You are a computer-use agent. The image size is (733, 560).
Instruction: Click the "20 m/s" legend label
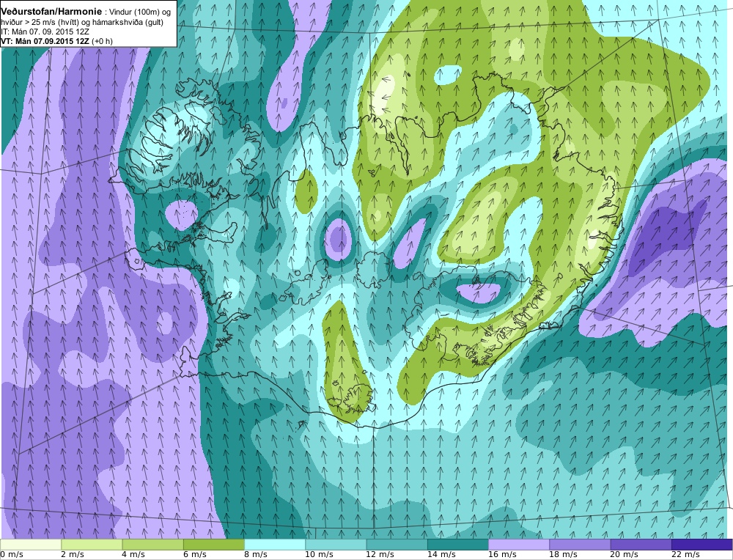pyautogui.click(x=625, y=555)
